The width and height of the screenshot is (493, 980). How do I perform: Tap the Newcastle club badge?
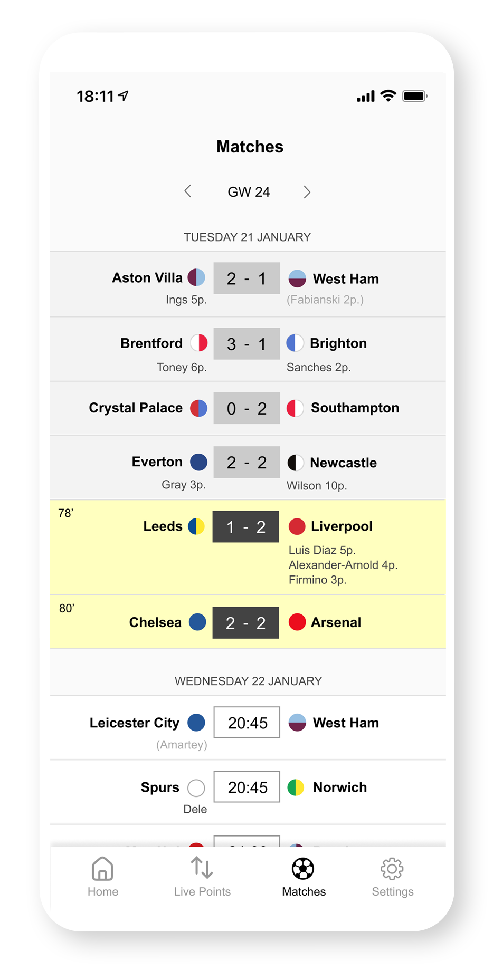[296, 463]
